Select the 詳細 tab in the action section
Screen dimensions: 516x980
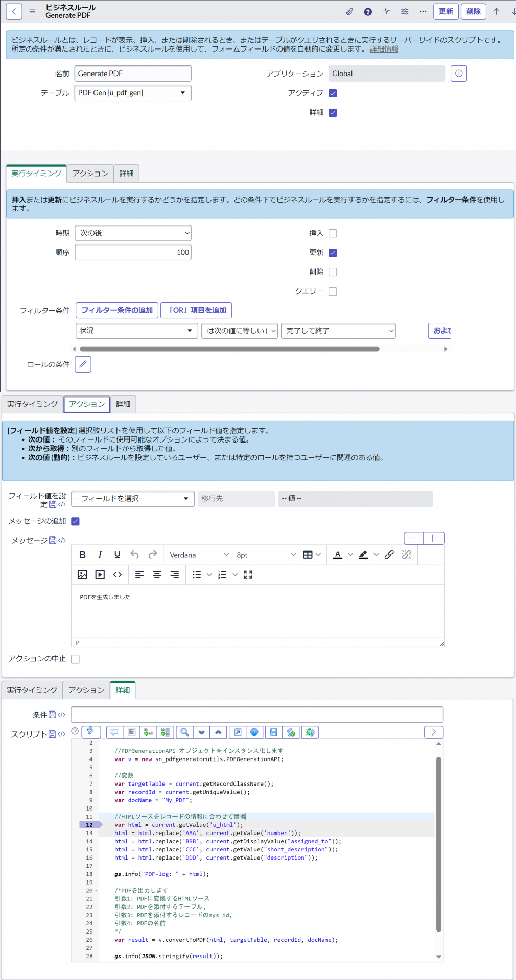point(123,404)
